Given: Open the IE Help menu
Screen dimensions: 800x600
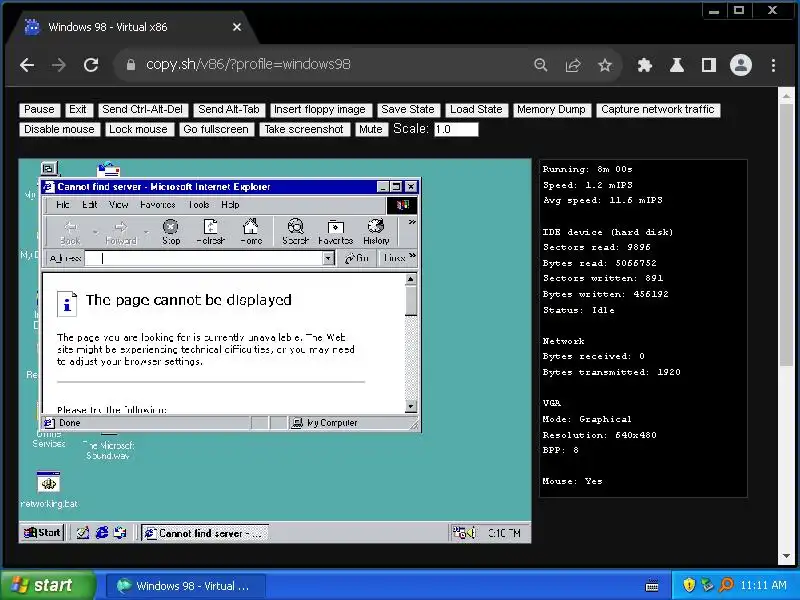Looking at the screenshot, I should (x=230, y=205).
